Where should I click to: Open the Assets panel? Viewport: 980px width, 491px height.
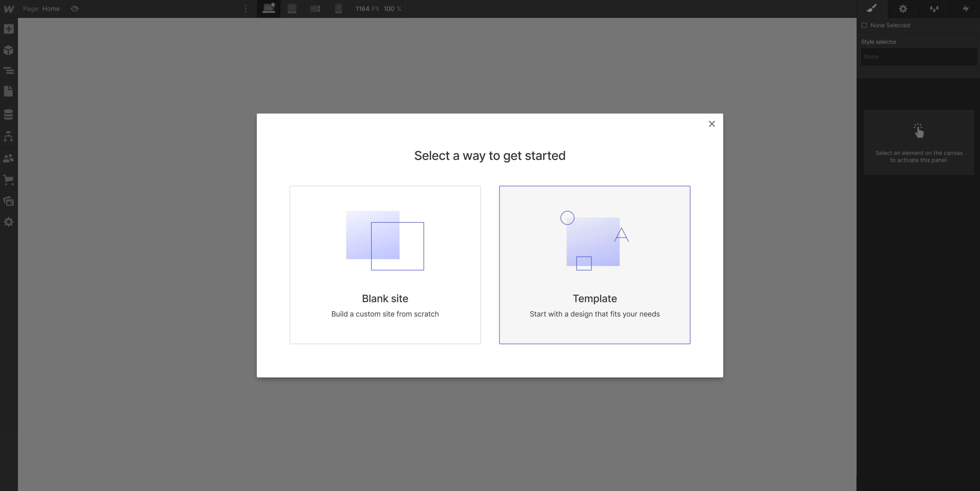[9, 201]
